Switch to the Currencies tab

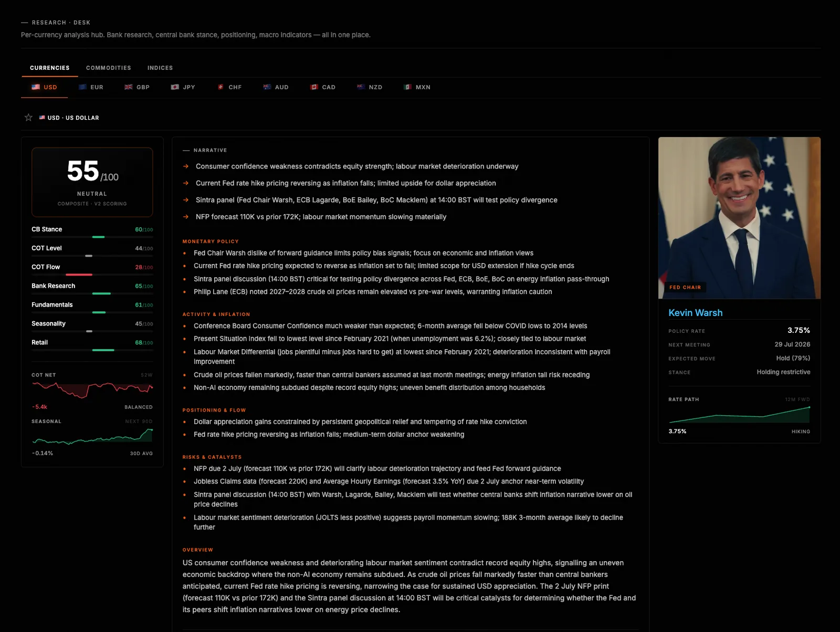(x=49, y=68)
